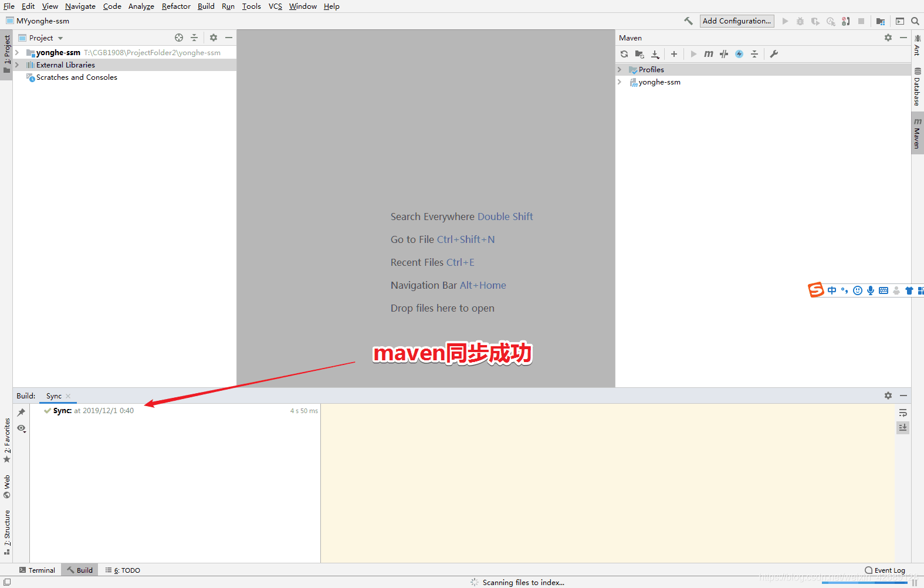This screenshot has height=588, width=924.
Task: Collapse All in the Maven tool window
Action: coord(754,54)
